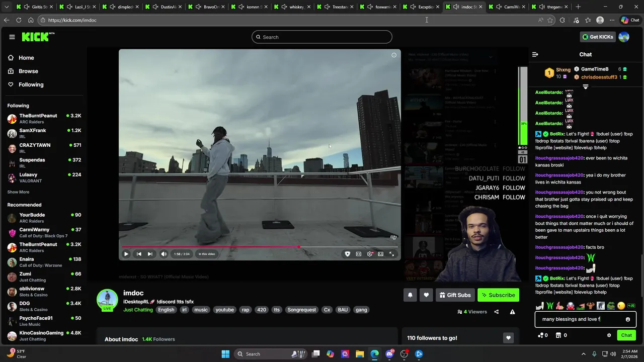Click the heart on followers goal
Image resolution: width=644 pixels, height=362 pixels.
(509, 338)
